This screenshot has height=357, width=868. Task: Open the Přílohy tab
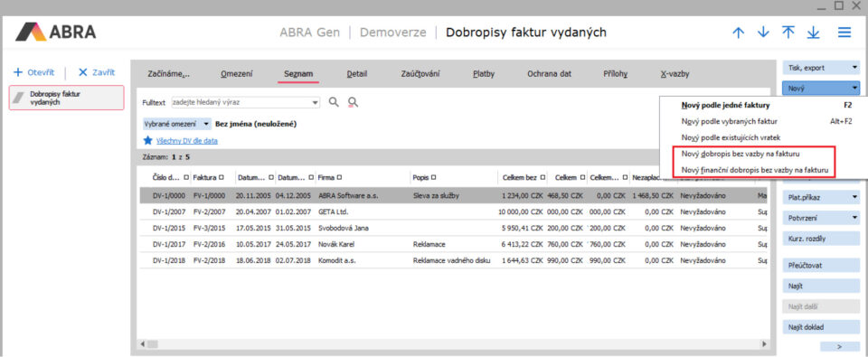point(616,74)
